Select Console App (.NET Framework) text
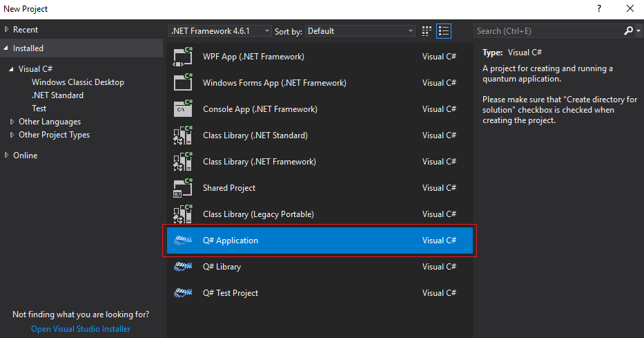The image size is (644, 338). (260, 109)
